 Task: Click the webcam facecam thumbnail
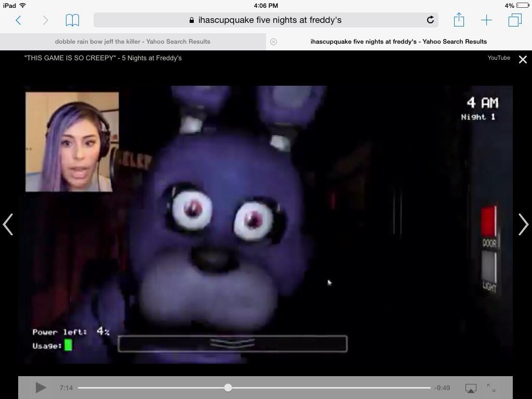click(72, 142)
